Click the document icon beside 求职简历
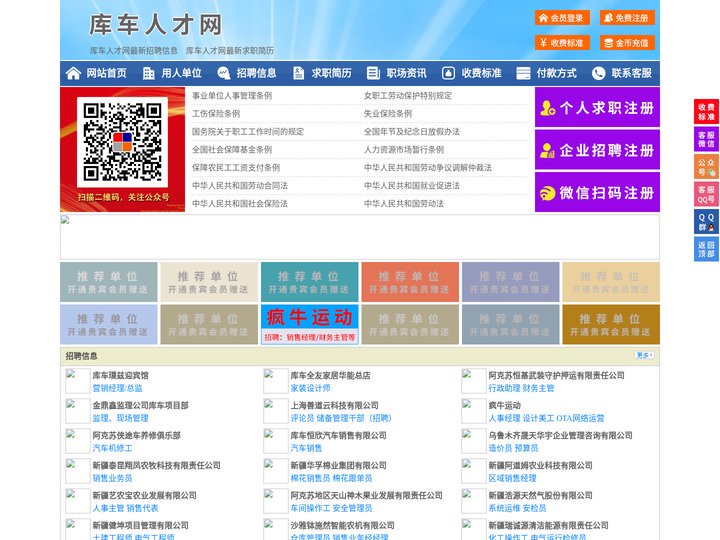The height and width of the screenshot is (540, 720). pos(298,73)
